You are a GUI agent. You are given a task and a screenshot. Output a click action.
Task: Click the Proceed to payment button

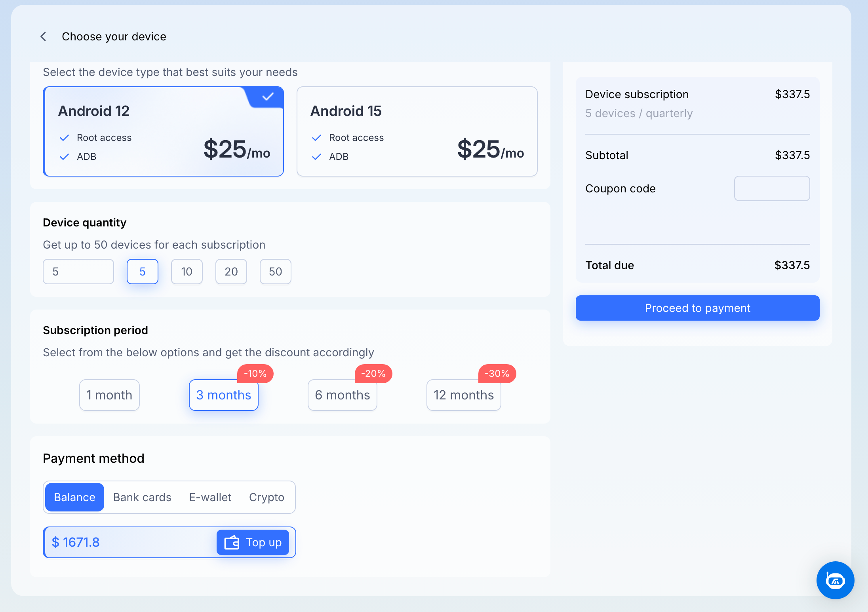(x=697, y=308)
